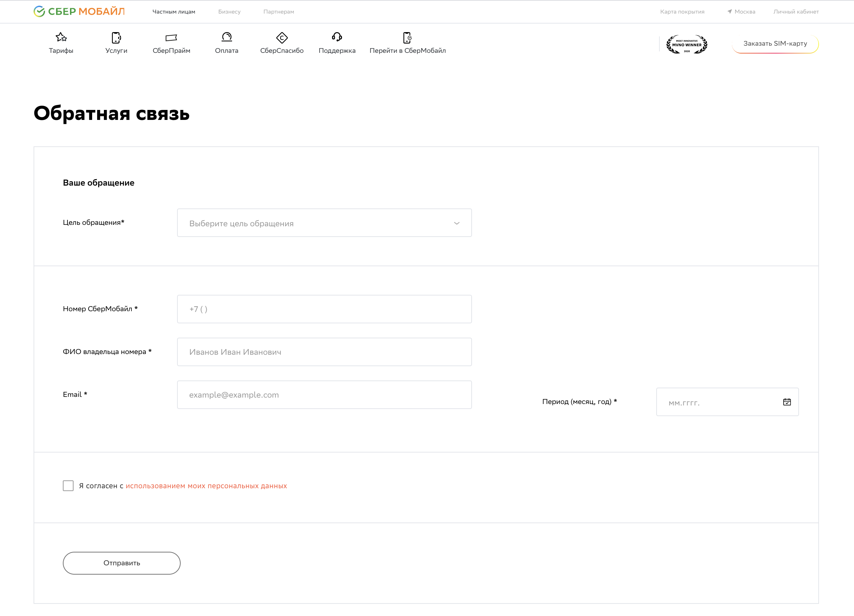Focus the Email input field
This screenshot has height=616, width=854.
tap(324, 395)
